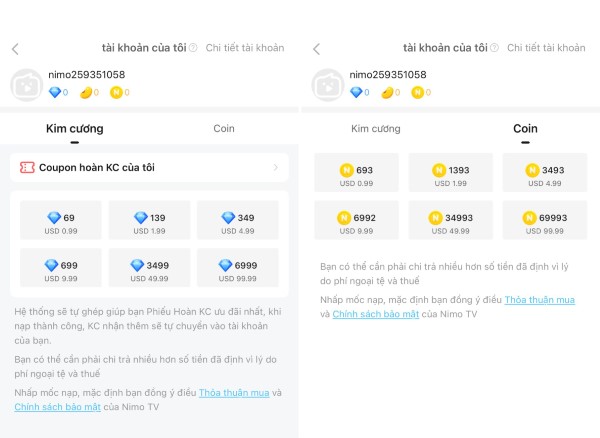The width and height of the screenshot is (600, 438).
Task: Select the 69 diamonds package
Action: [x=62, y=223]
